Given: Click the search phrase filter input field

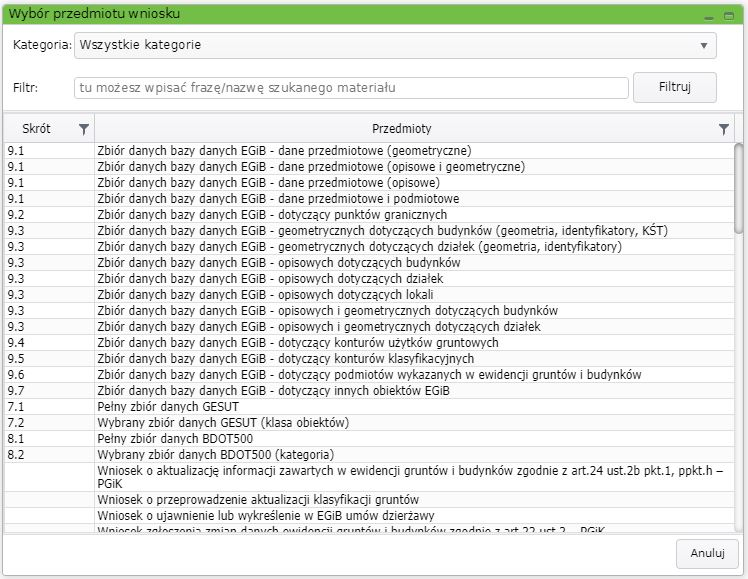Looking at the screenshot, I should 351,88.
